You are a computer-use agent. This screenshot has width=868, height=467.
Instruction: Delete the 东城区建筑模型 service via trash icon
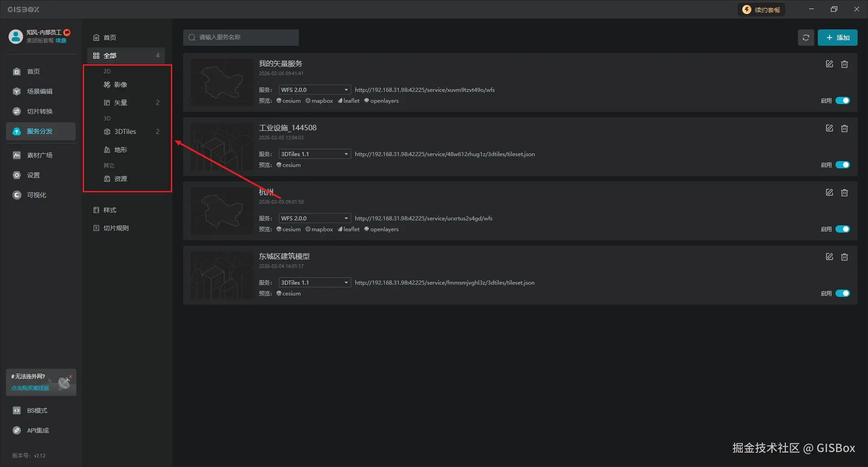(x=844, y=257)
